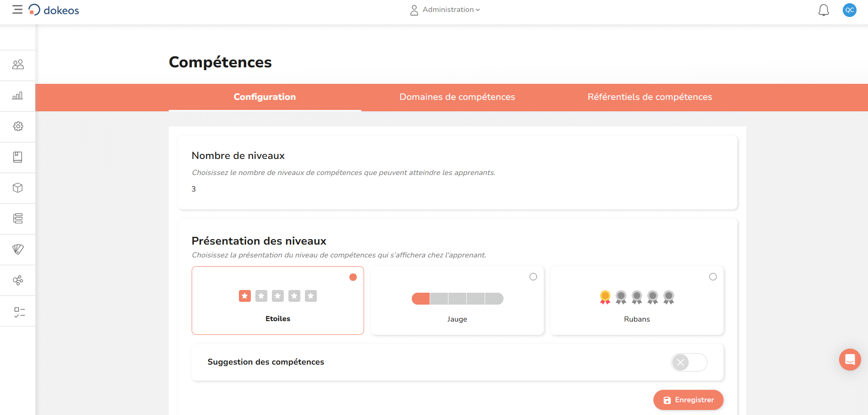Open the hamburger menu icon
The image size is (868, 415).
click(17, 10)
